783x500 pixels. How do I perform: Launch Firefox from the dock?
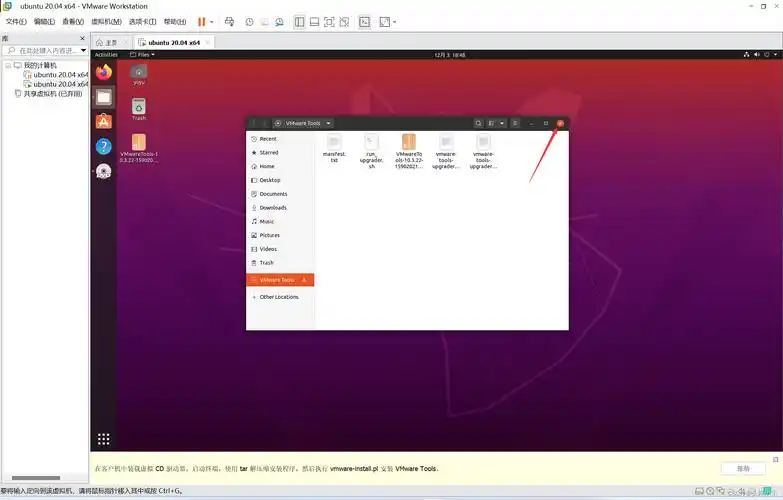[103, 72]
